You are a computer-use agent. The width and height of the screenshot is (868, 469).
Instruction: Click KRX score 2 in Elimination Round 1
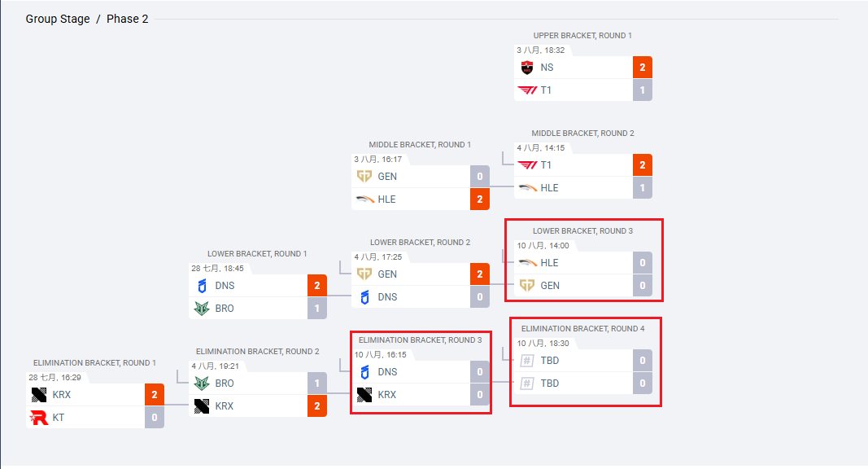(x=155, y=395)
